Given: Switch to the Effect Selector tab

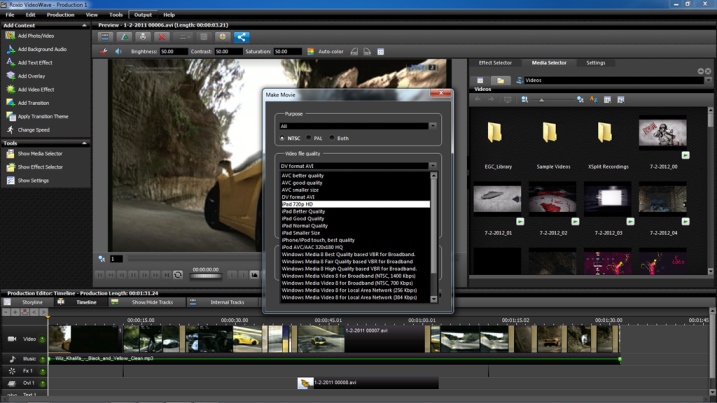Looking at the screenshot, I should 495,63.
